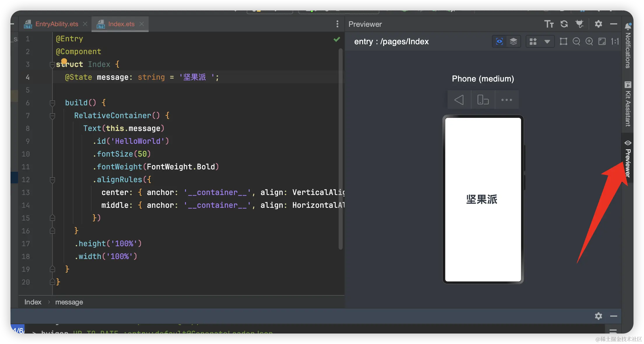Zoom out the preview

click(x=576, y=42)
